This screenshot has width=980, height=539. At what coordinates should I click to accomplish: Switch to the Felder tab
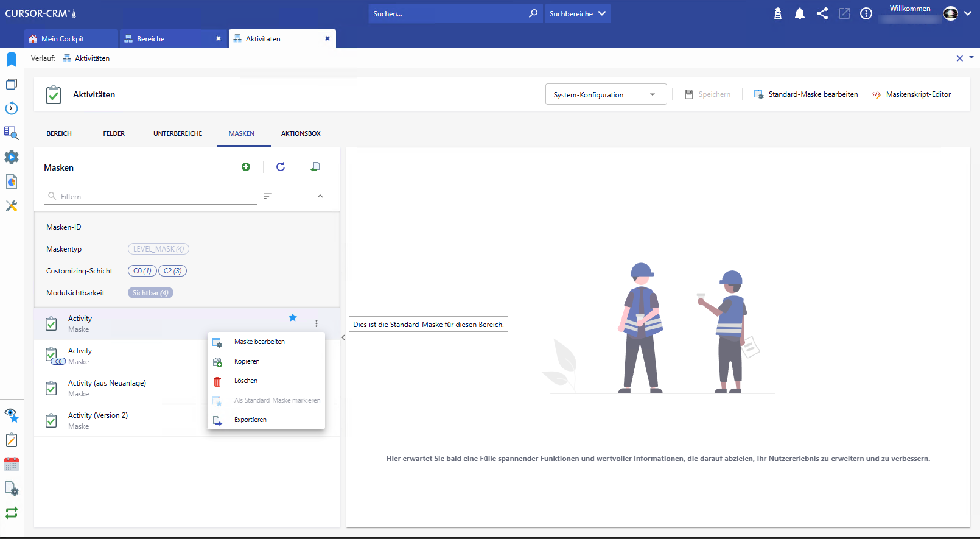pyautogui.click(x=114, y=133)
